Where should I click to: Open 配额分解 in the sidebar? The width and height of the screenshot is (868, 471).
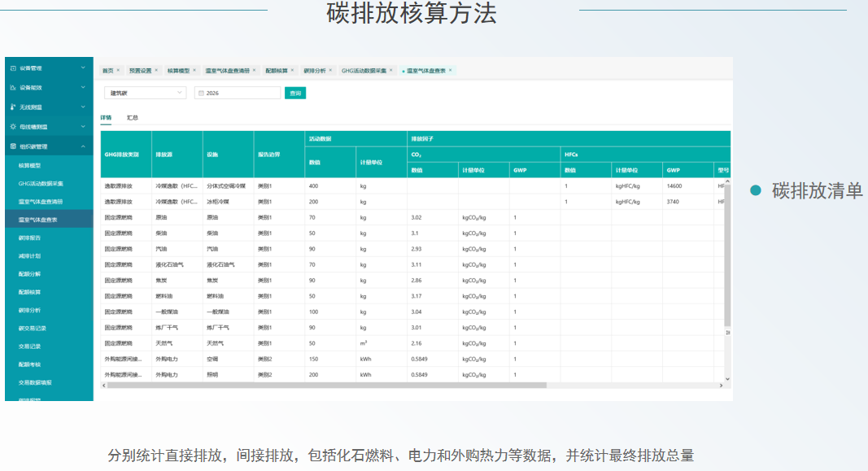49,274
